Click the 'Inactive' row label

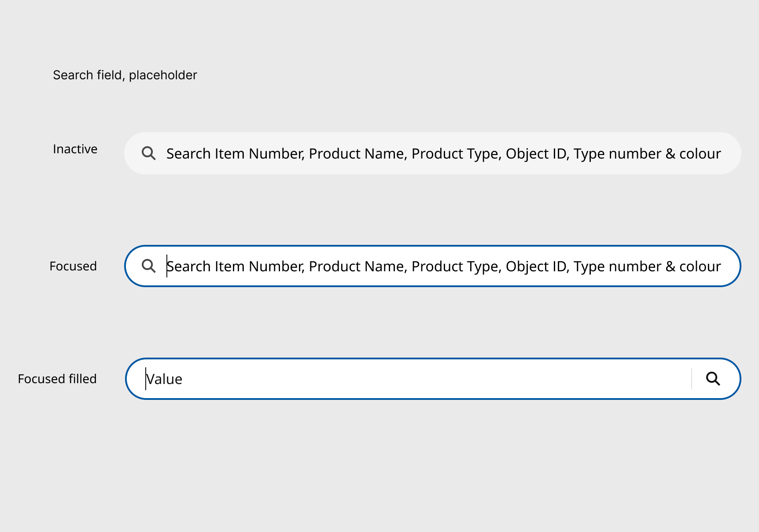point(75,149)
